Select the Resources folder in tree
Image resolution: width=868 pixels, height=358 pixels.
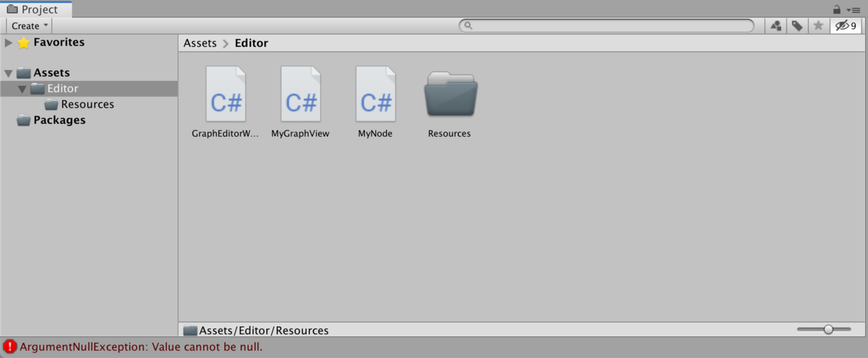(x=88, y=105)
